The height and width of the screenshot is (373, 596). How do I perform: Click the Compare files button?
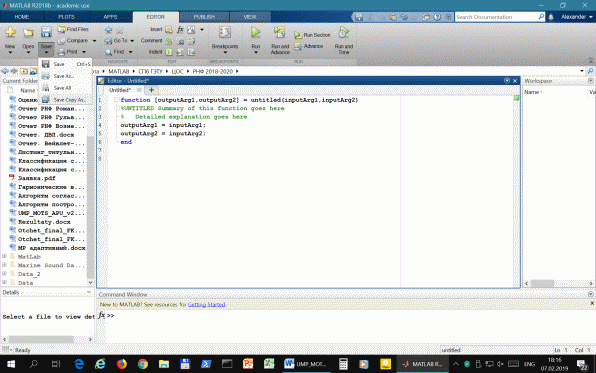74,40
